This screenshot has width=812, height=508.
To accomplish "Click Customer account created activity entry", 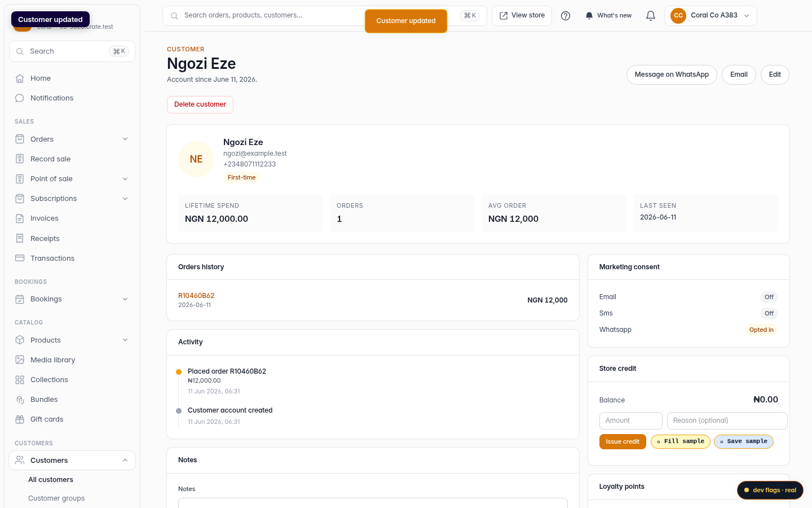I will pyautogui.click(x=230, y=410).
